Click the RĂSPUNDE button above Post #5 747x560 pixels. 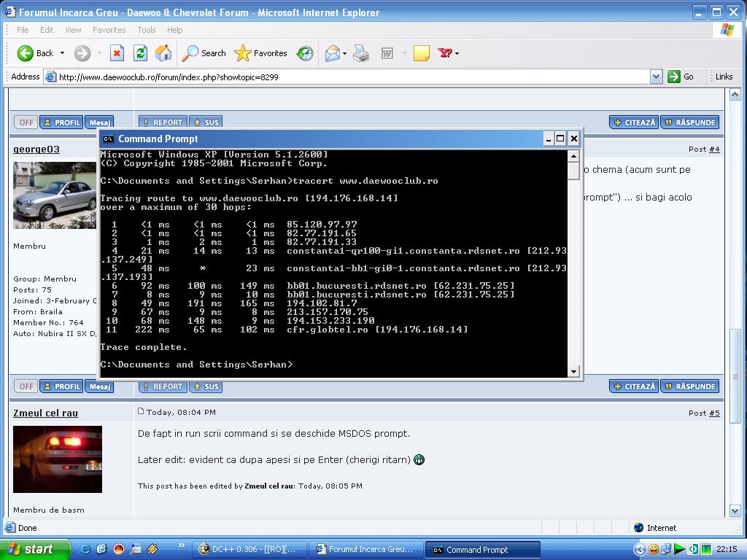pyautogui.click(x=690, y=386)
